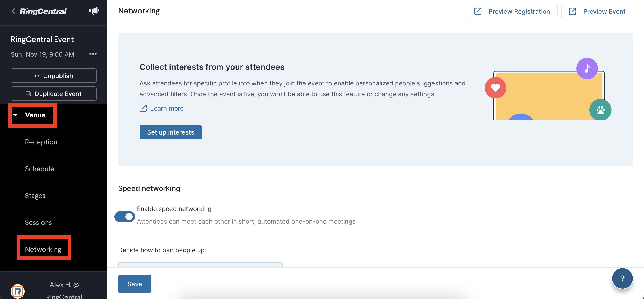Save the networking settings
This screenshot has height=299, width=644.
coord(134,284)
